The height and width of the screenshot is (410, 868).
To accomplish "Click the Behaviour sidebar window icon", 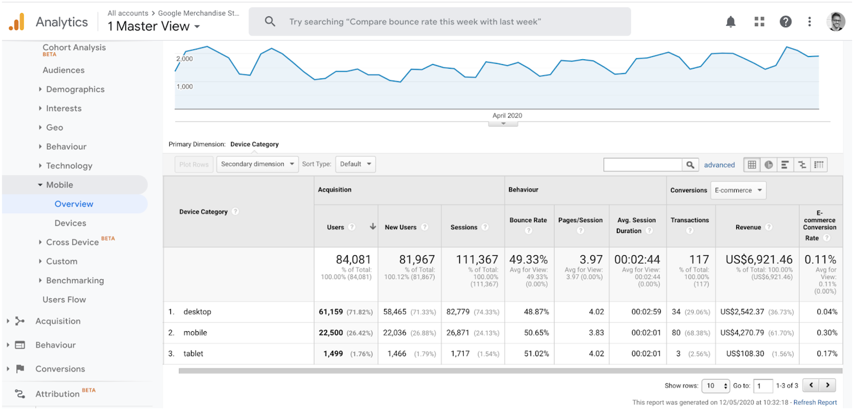I will [x=20, y=345].
